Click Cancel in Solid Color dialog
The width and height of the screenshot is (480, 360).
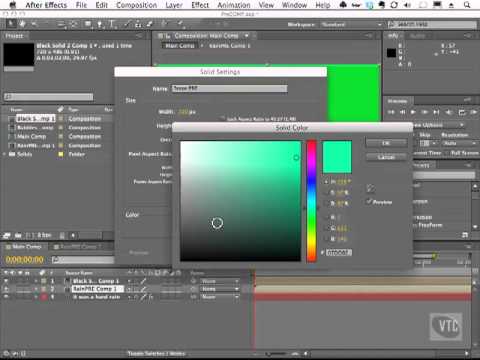(386, 157)
